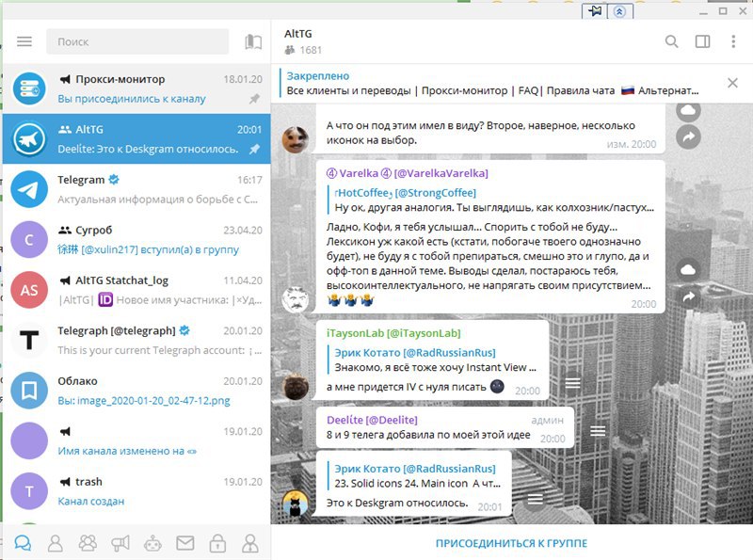Open the three-dot chat options menu
Screen dimensions: 753x560
pyautogui.click(x=733, y=41)
